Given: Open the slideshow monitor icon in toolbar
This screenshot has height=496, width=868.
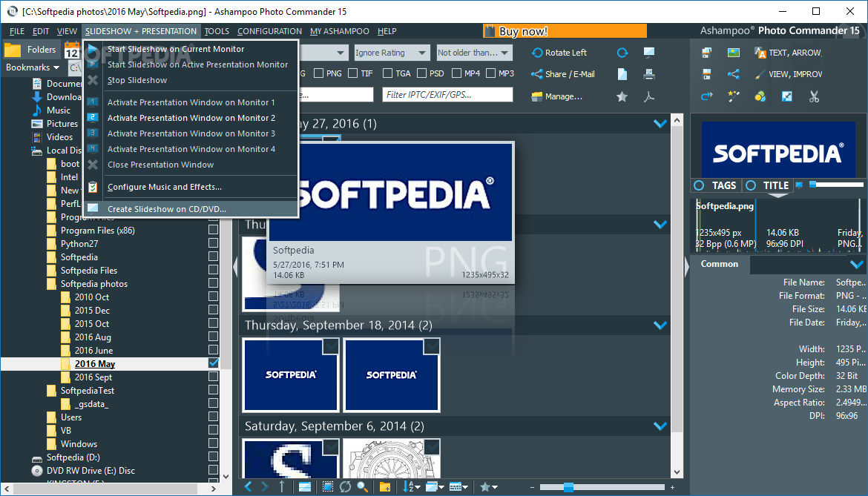Looking at the screenshot, I should [x=649, y=53].
